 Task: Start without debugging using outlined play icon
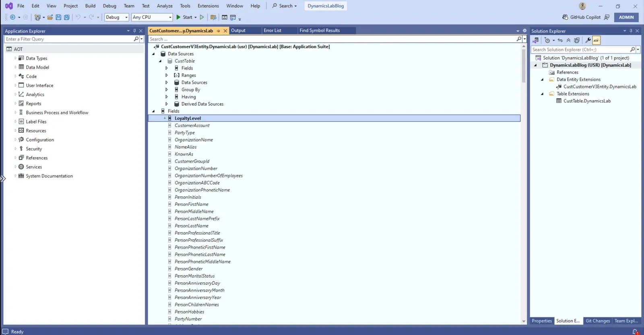tap(202, 17)
